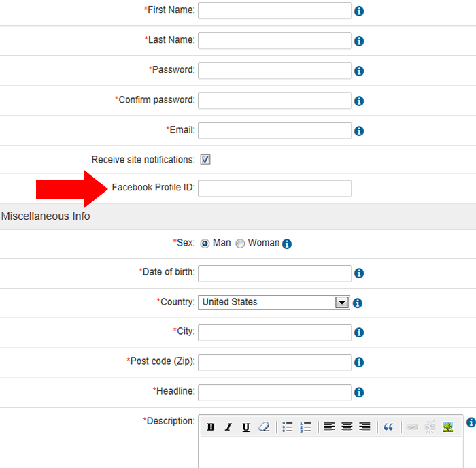This screenshot has width=476, height=468.
Task: Select the Man radio button
Action: (205, 244)
